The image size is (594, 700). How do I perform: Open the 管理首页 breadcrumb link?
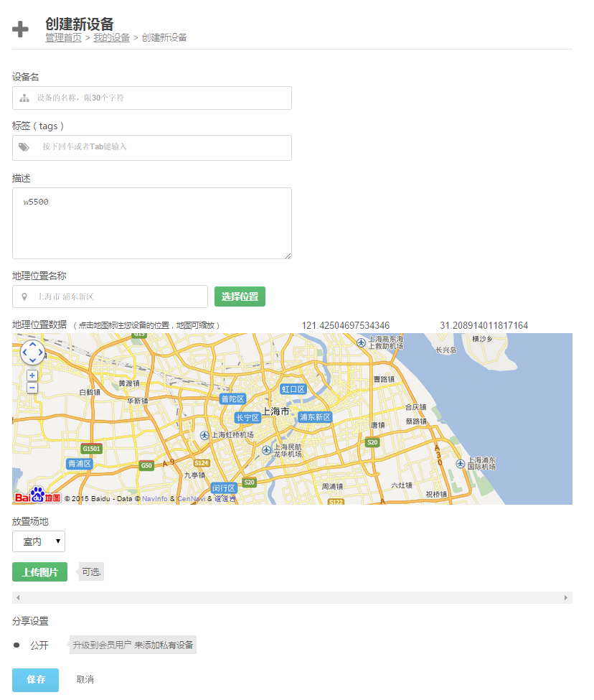point(63,37)
